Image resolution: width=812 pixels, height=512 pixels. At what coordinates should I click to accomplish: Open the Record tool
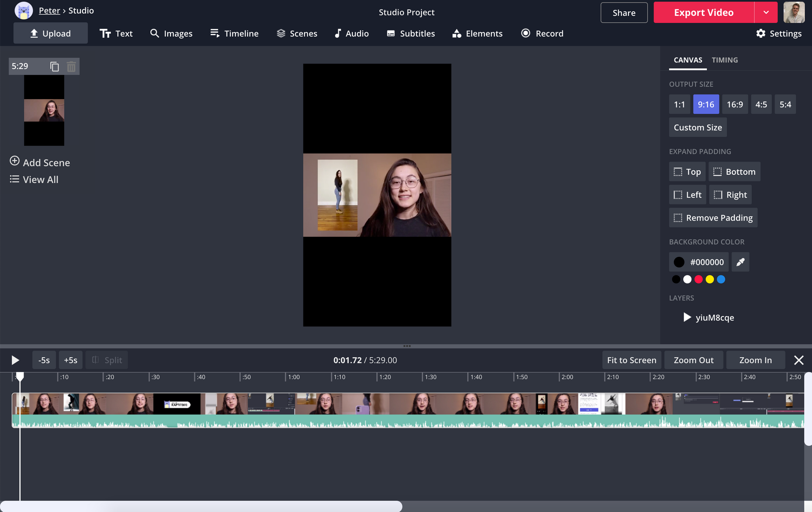542,33
